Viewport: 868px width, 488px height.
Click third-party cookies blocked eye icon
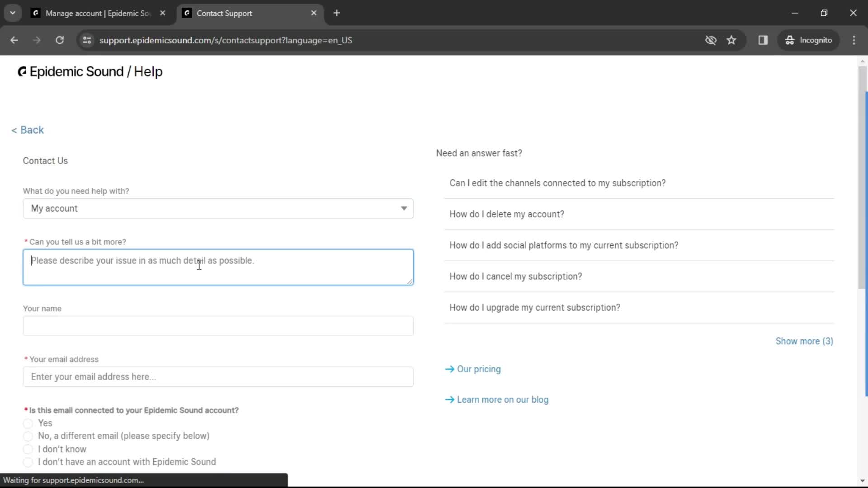click(711, 40)
